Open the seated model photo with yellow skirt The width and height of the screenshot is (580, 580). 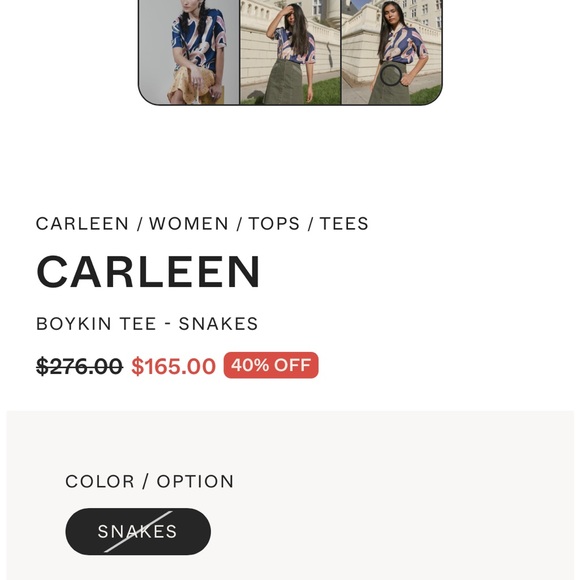[x=189, y=52]
